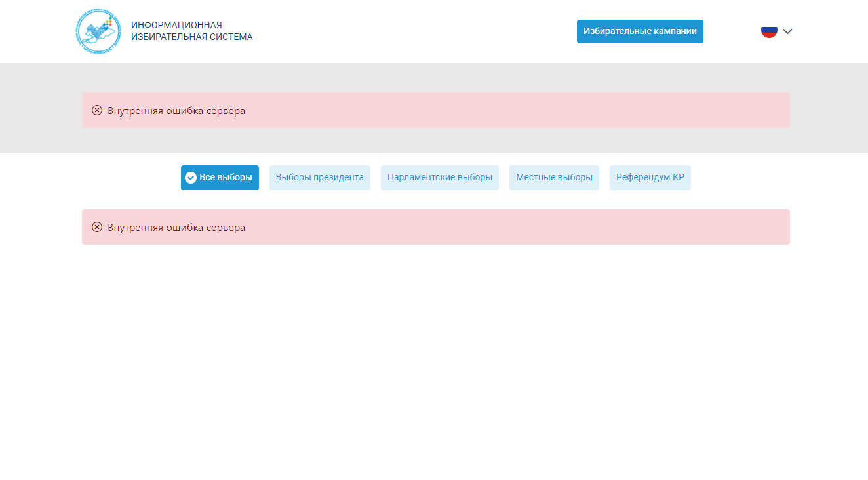Viewport: 868px width, 480px height.
Task: Switch to Выборы президента filter
Action: (x=319, y=178)
